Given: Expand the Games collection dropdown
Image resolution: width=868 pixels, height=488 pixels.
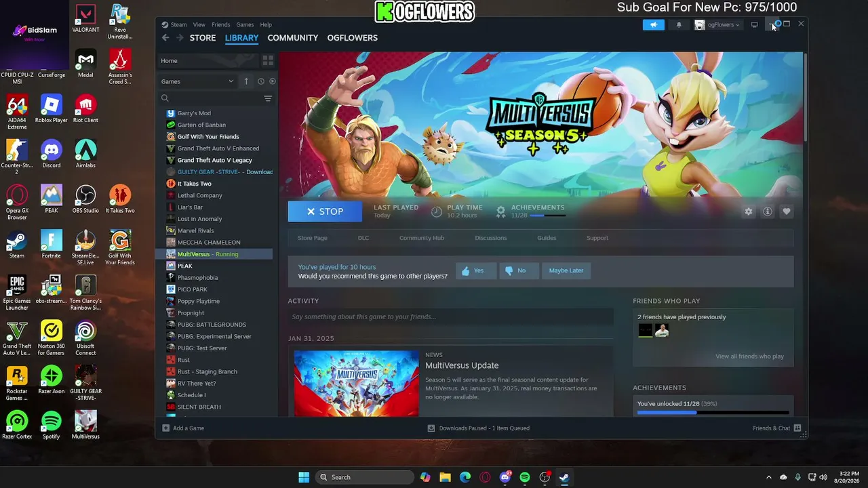Looking at the screenshot, I should pyautogui.click(x=197, y=81).
